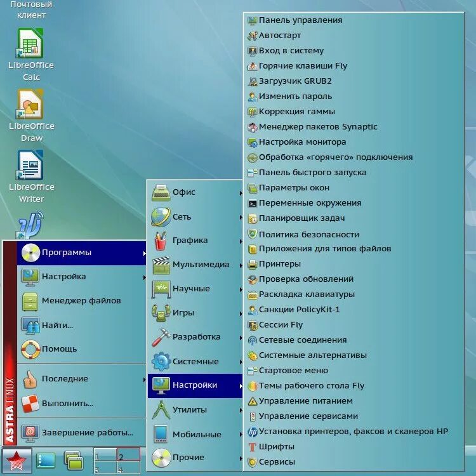
Task: Expand the Графика category arrow
Action: 241,241
